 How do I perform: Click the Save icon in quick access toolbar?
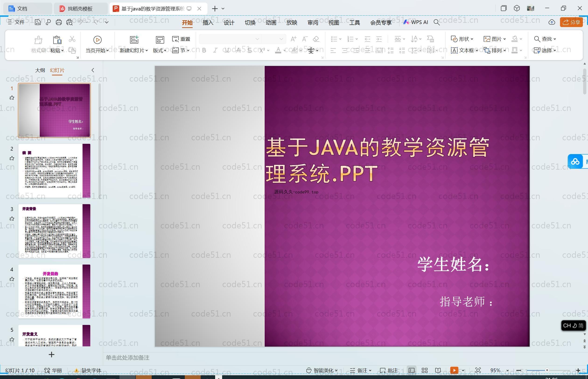click(x=38, y=22)
